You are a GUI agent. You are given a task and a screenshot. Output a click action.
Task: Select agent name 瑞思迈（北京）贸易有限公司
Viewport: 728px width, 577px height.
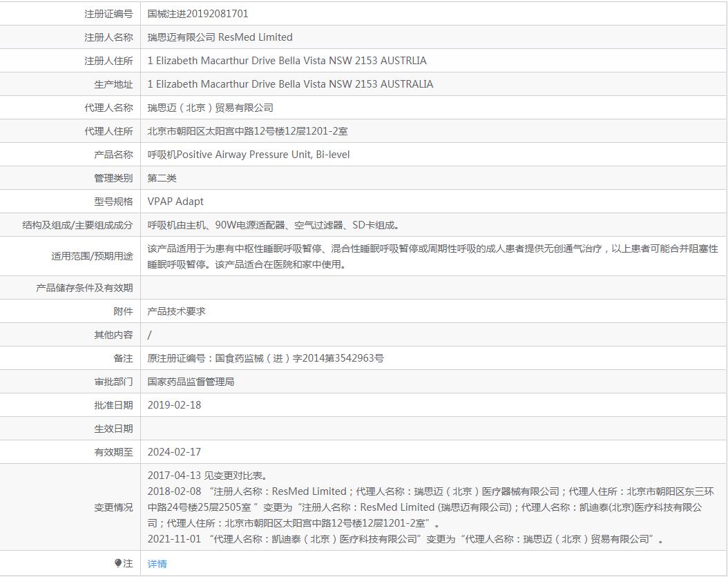(x=211, y=108)
